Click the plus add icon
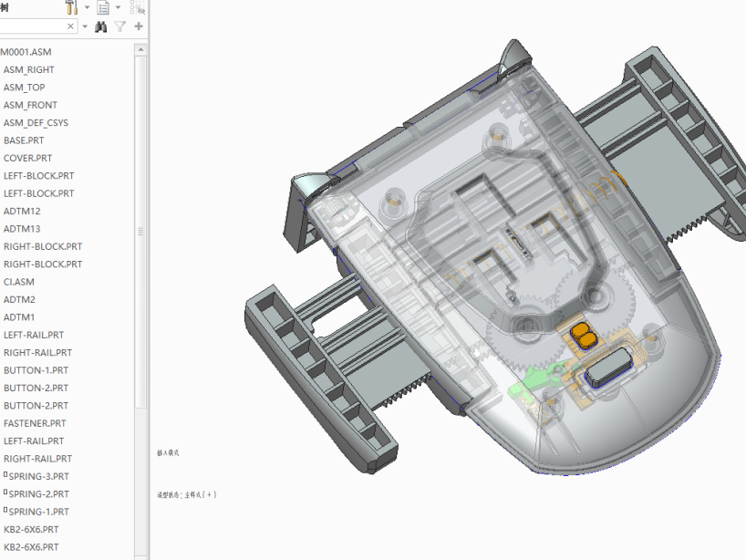This screenshot has width=746, height=560. click(139, 27)
